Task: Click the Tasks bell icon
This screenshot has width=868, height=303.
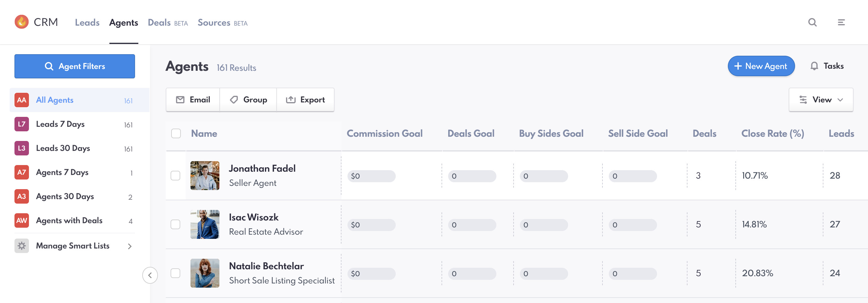Action: pyautogui.click(x=814, y=66)
